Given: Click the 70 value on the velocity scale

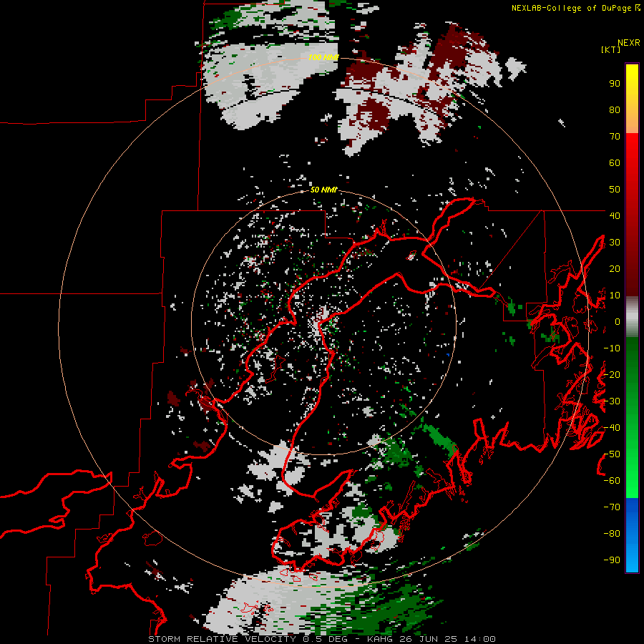Looking at the screenshot, I should pos(615,137).
